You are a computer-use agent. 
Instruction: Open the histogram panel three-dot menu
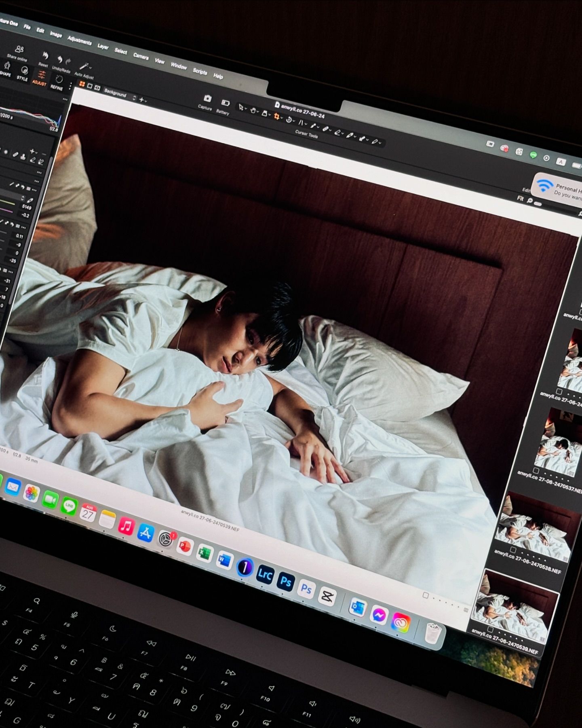pyautogui.click(x=65, y=99)
